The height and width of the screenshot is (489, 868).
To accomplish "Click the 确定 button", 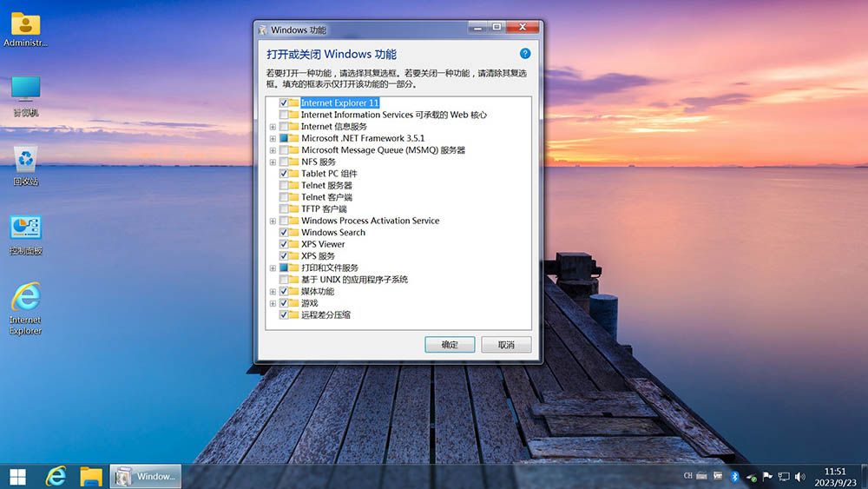I will click(450, 345).
